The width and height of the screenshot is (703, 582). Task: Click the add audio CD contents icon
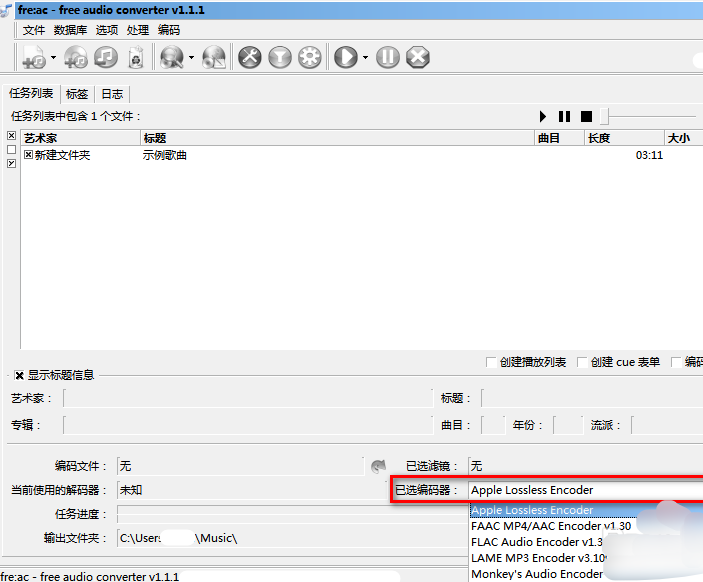[75, 57]
